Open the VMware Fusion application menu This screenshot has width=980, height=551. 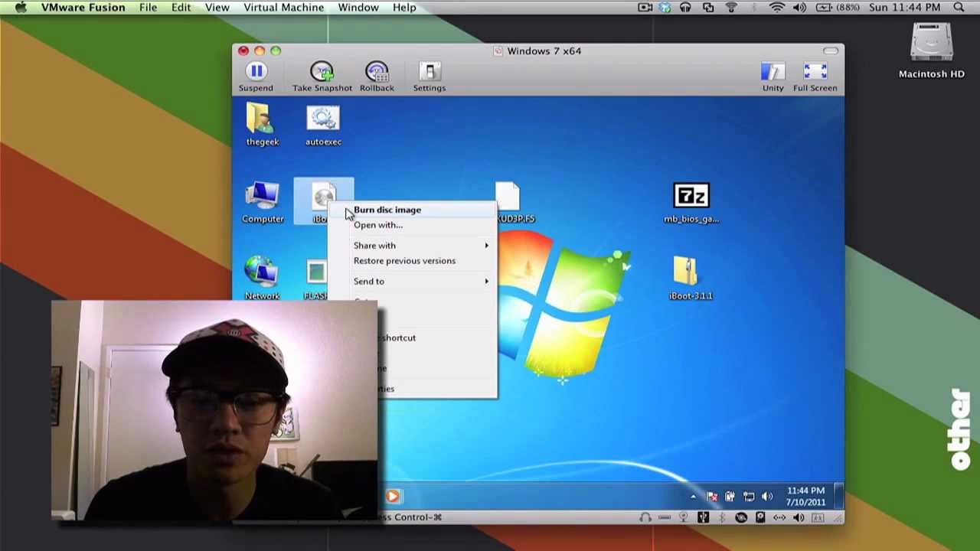pyautogui.click(x=83, y=8)
